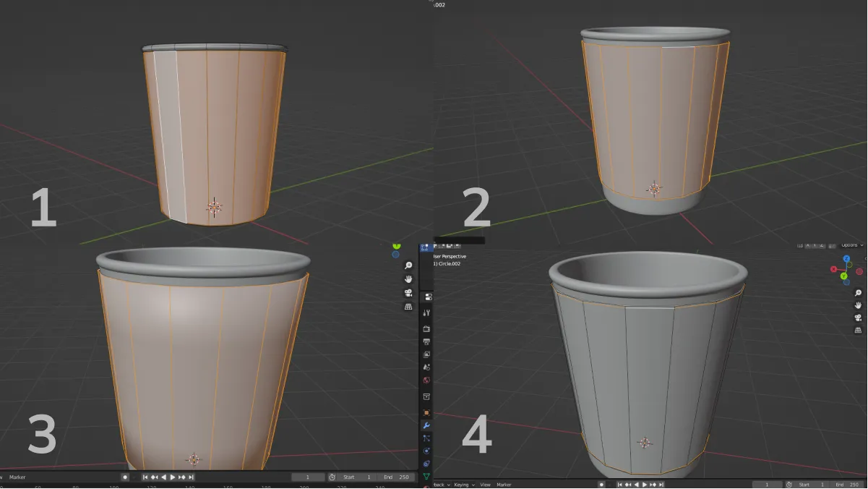
Task: Play animation forward in panel 3 timeline
Action: pyautogui.click(x=173, y=477)
